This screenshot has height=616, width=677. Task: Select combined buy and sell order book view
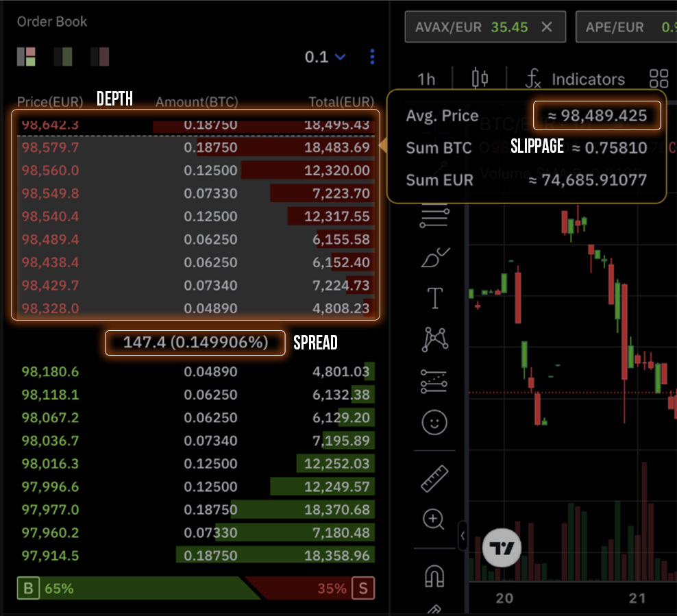26,56
